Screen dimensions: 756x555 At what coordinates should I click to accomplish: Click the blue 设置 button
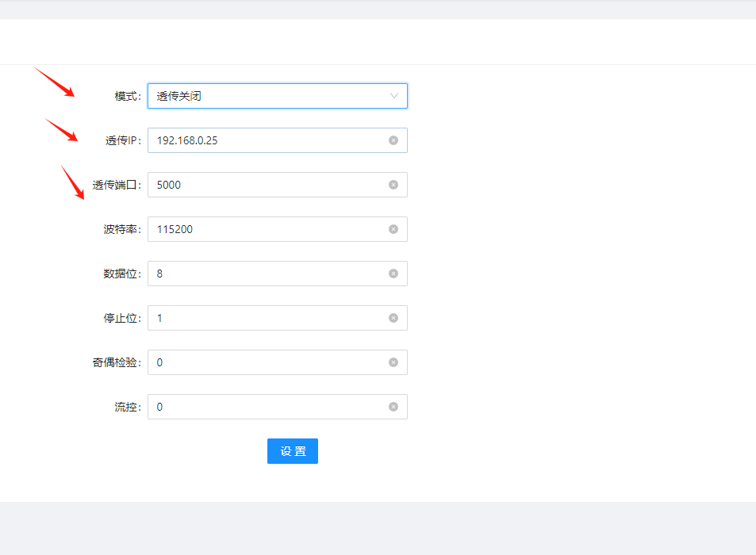point(293,451)
